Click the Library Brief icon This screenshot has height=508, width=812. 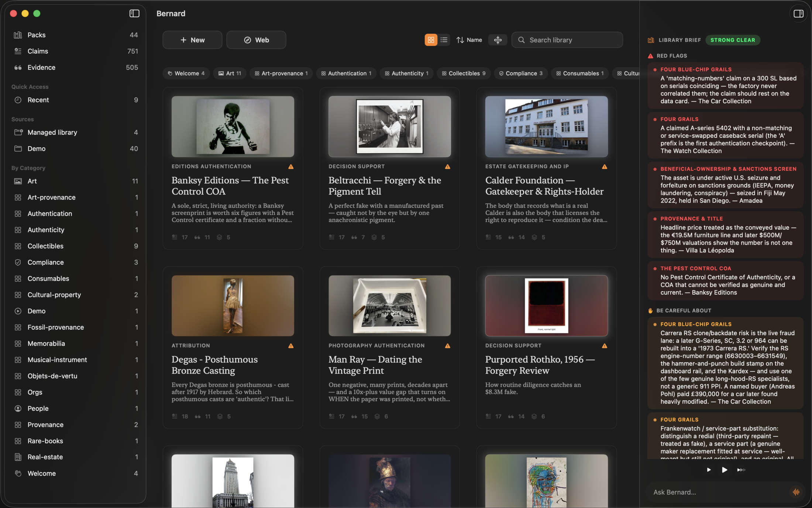click(x=651, y=40)
